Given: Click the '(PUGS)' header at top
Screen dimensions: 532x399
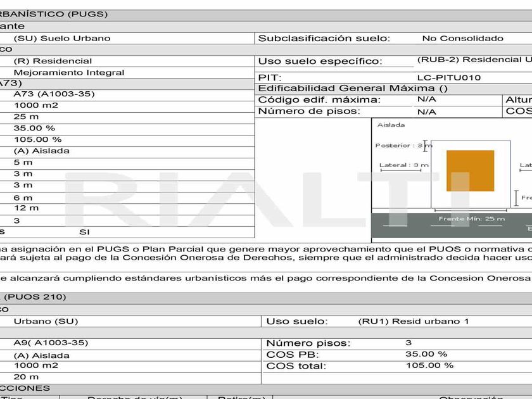Looking at the screenshot, I should 87,14.
